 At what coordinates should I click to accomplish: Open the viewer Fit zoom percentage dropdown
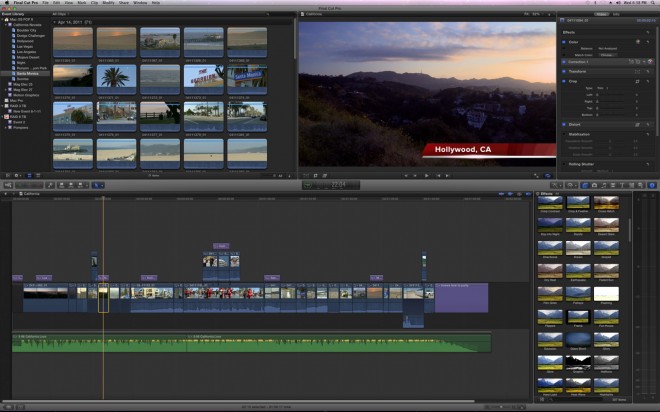537,14
